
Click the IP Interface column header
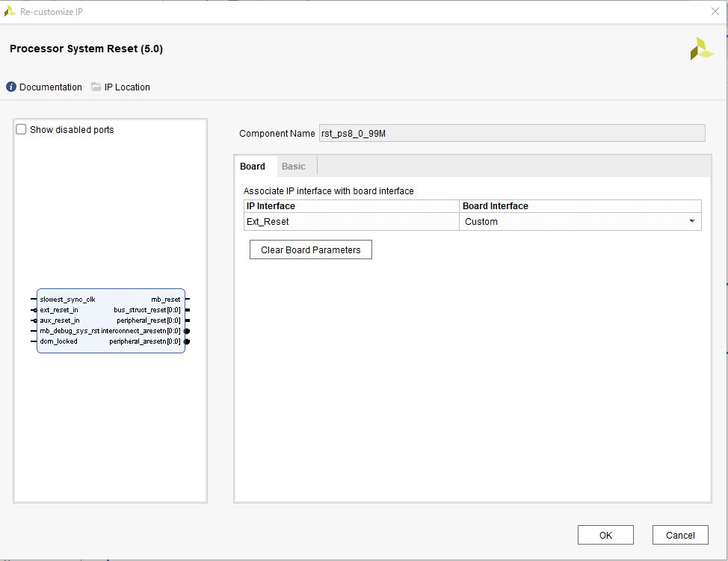(351, 206)
